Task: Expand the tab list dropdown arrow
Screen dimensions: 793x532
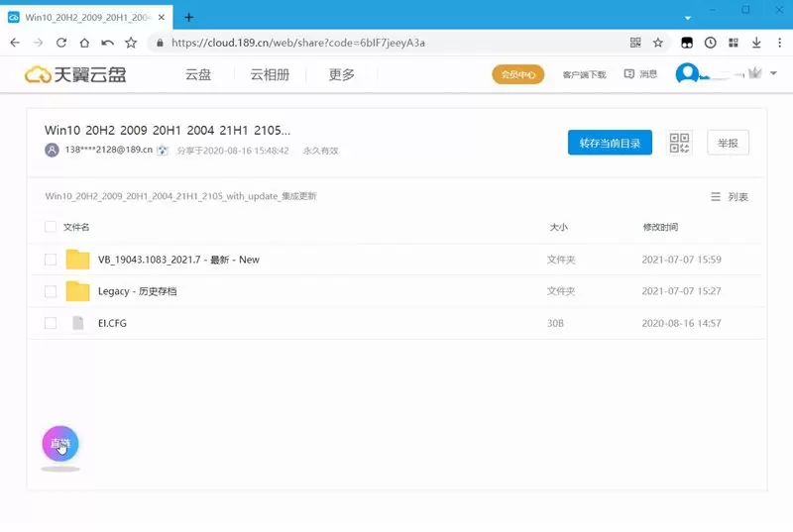Action: coord(687,18)
